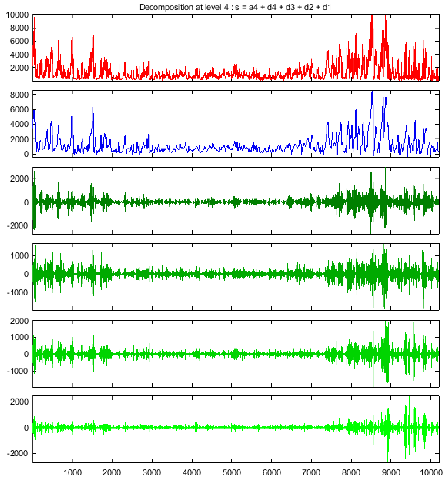The image size is (448, 480).
Task: Click x-axis tick label 2000
Action: coord(112,472)
